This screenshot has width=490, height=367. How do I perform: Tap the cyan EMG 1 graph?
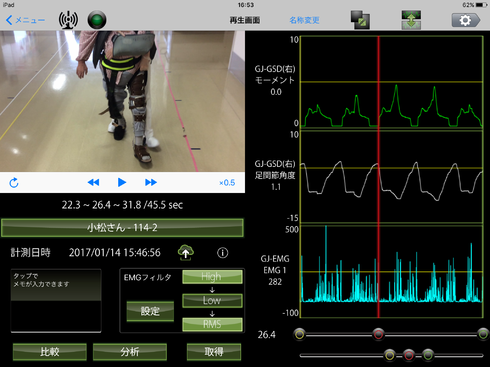click(x=392, y=272)
